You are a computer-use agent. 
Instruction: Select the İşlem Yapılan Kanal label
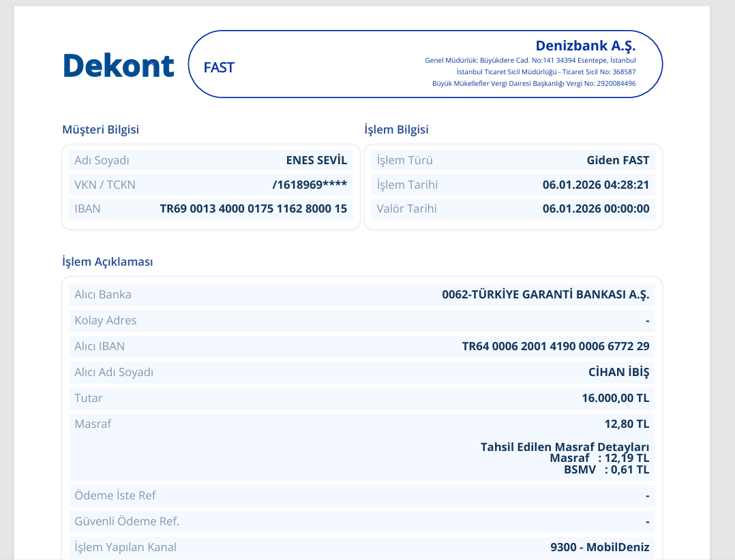pyautogui.click(x=125, y=547)
